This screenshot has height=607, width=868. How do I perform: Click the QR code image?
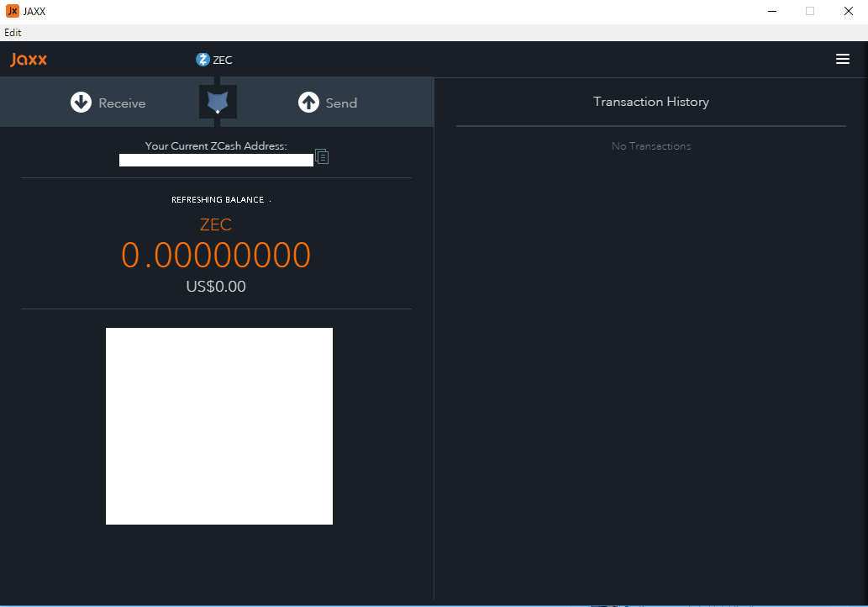click(x=219, y=426)
